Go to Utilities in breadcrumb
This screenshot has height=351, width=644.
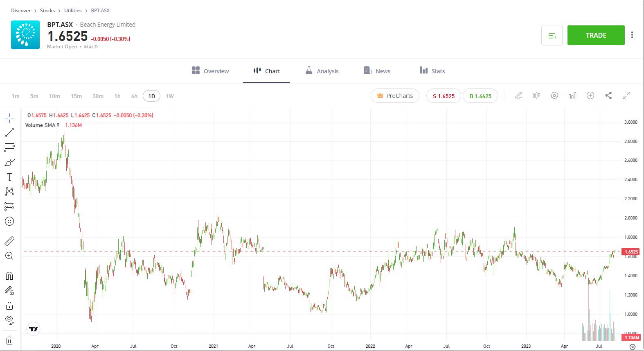click(x=73, y=11)
